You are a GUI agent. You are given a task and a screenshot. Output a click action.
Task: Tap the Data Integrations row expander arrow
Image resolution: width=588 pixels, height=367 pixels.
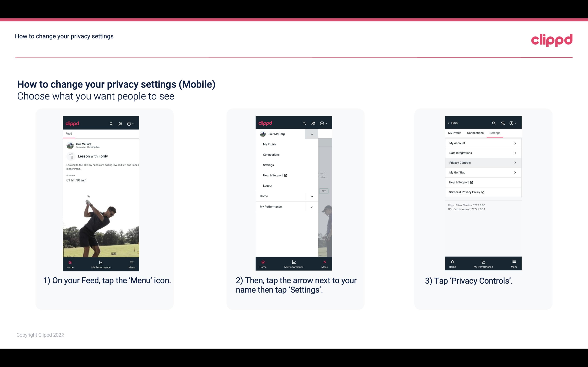pyautogui.click(x=516, y=153)
